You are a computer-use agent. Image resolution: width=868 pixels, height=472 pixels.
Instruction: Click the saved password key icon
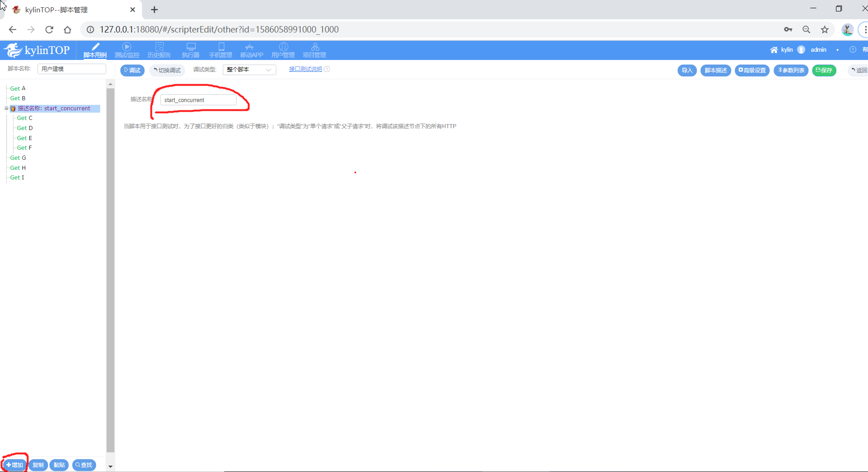point(788,29)
